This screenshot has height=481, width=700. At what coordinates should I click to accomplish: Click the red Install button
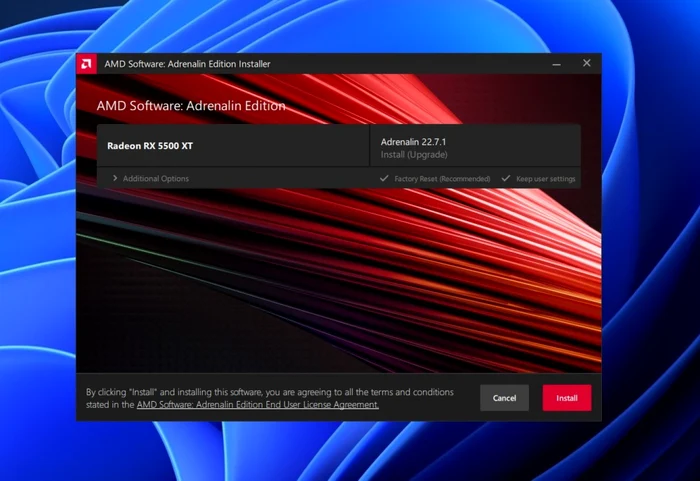[x=567, y=398]
